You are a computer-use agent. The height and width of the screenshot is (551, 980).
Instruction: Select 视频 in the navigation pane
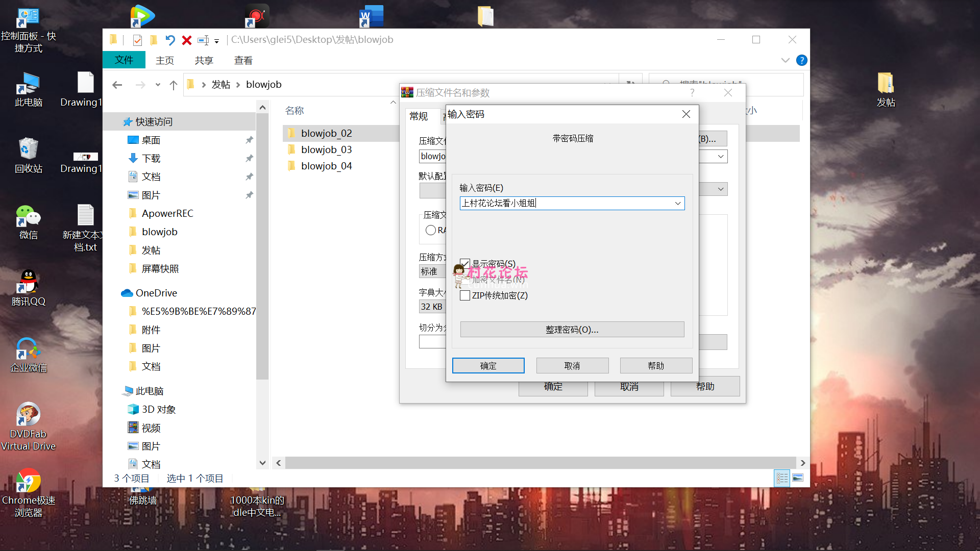click(144, 428)
